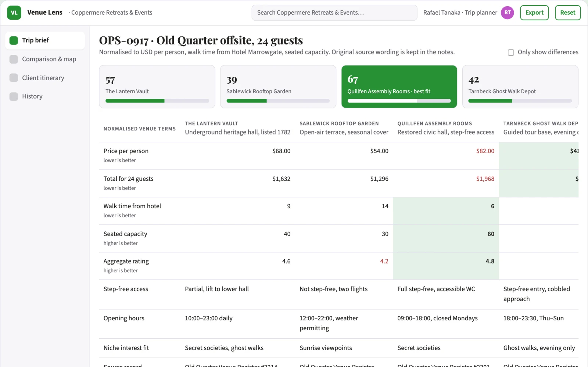The width and height of the screenshot is (588, 367).
Task: Click the Trip brief sidebar icon
Action: click(x=14, y=40)
